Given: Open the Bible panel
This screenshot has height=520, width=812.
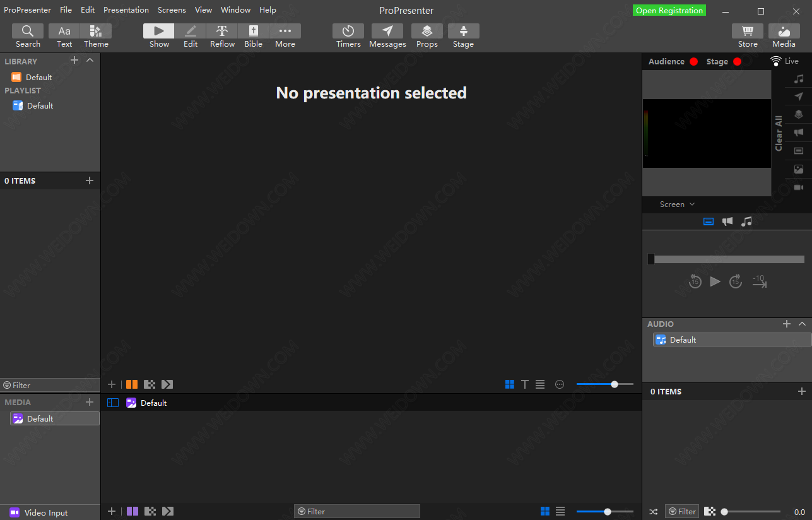Looking at the screenshot, I should 254,36.
